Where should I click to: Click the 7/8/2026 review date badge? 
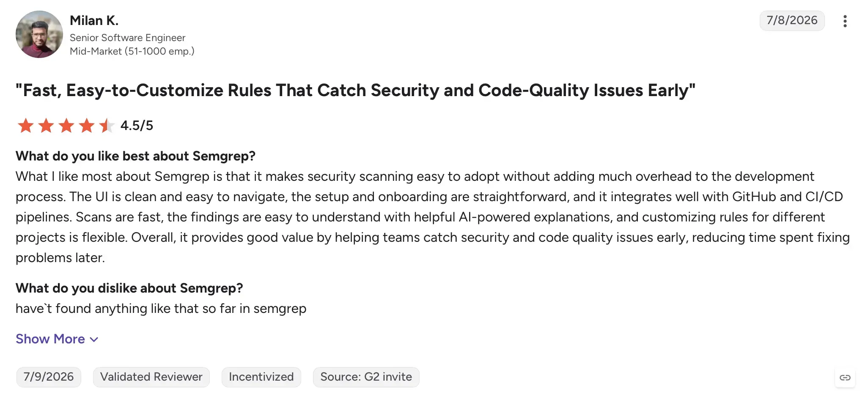pos(792,20)
